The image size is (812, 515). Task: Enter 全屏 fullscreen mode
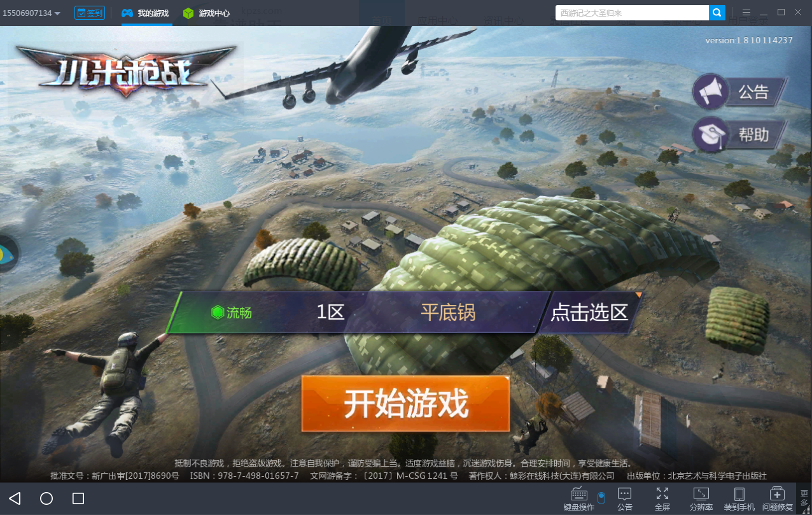point(662,499)
